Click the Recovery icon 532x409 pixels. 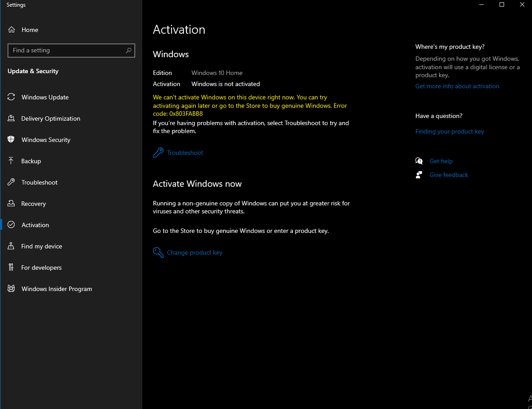(x=12, y=204)
